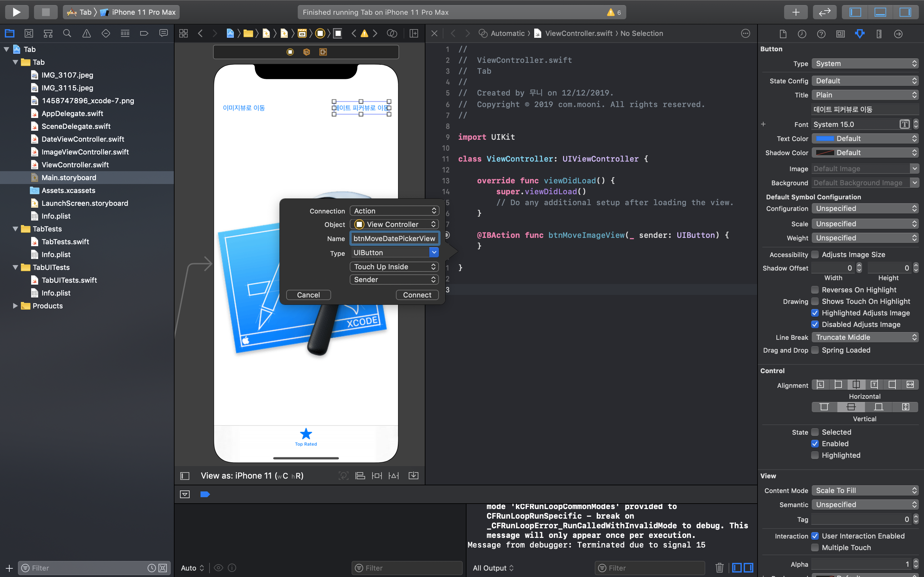Collapse the TabTests folder
Screen dimensions: 924x577
click(x=15, y=229)
